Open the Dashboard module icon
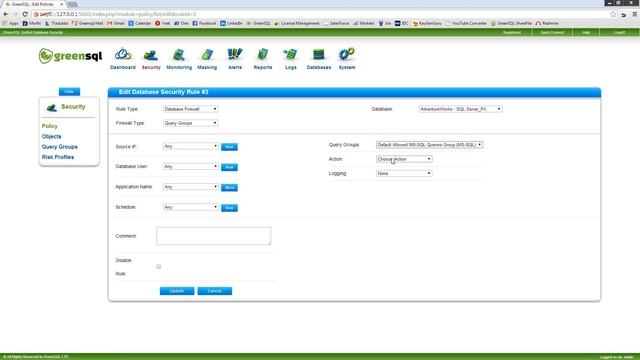The width and height of the screenshot is (640, 360). coord(123,59)
